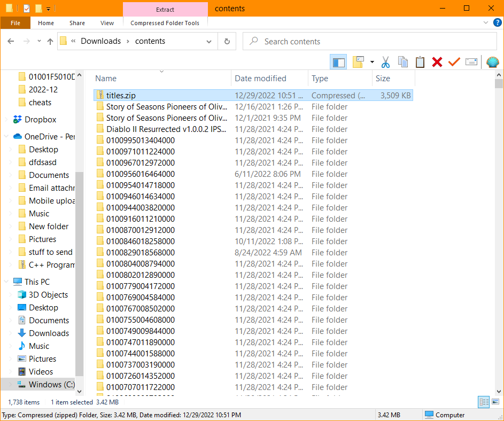Expand the Dropbox tree node
This screenshot has height=421, width=504.
pyautogui.click(x=6, y=120)
